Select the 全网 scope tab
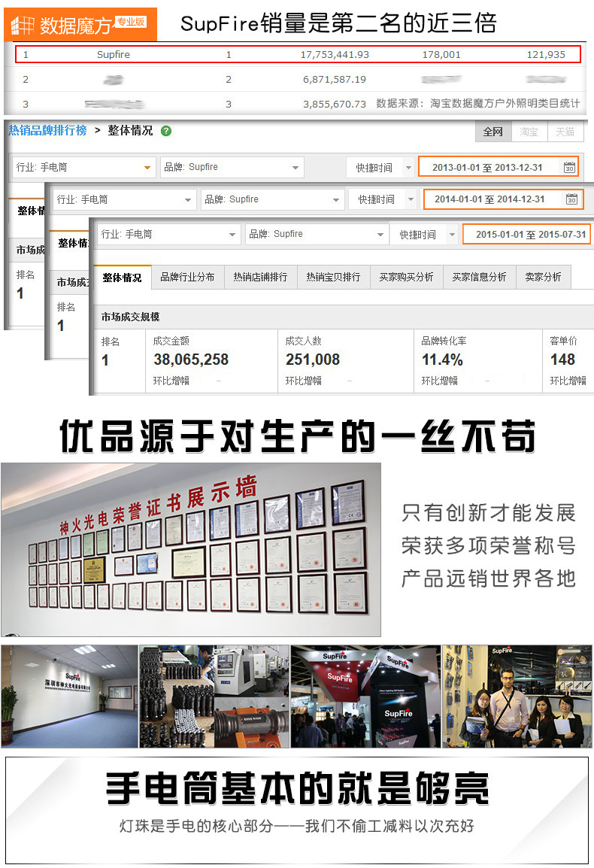This screenshot has width=594, height=868. point(492,132)
